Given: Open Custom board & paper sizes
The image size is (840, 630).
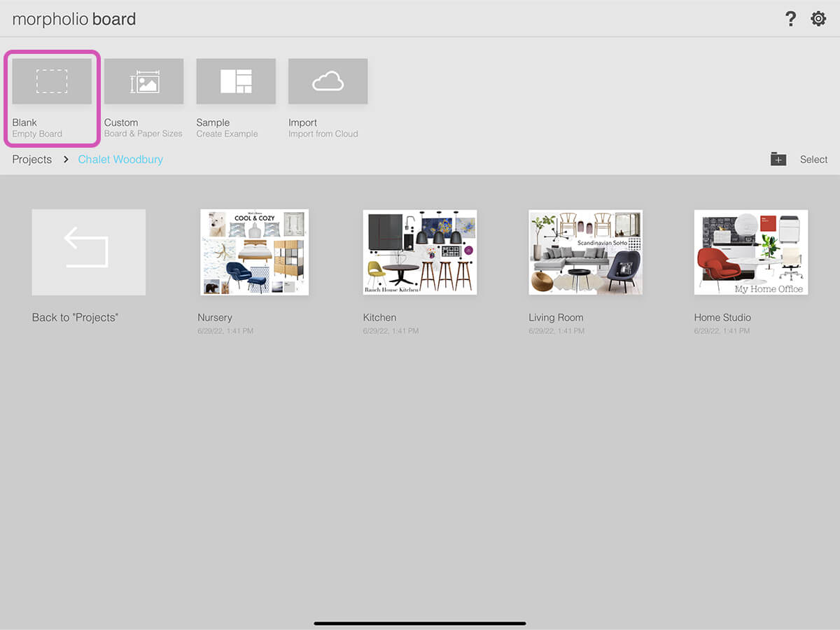Looking at the screenshot, I should coord(143,81).
